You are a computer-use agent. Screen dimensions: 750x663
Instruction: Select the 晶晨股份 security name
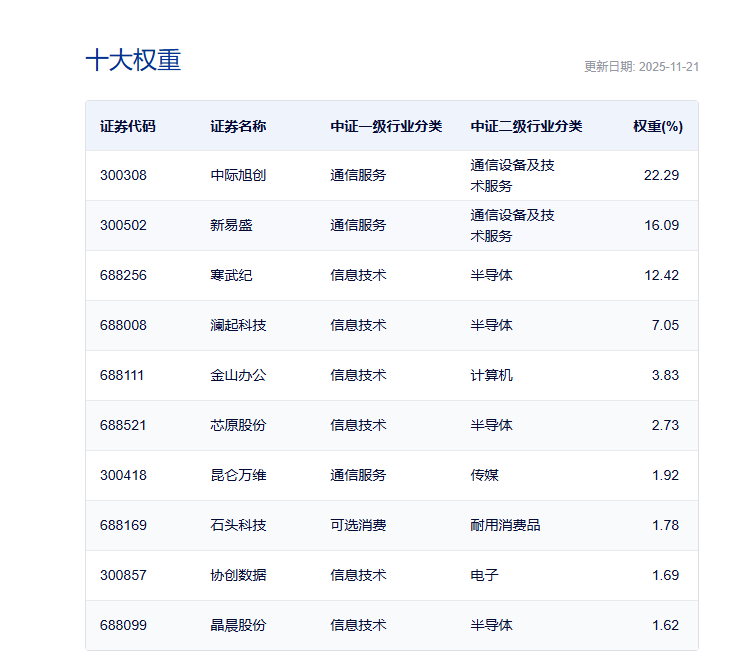pos(238,625)
